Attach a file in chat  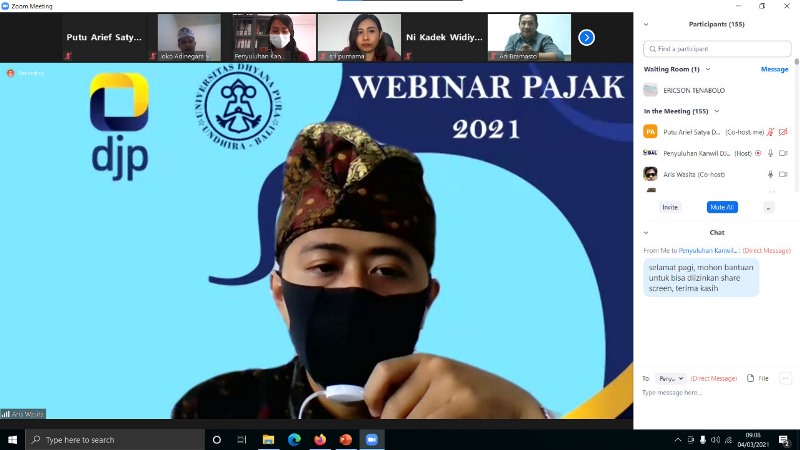[757, 378]
